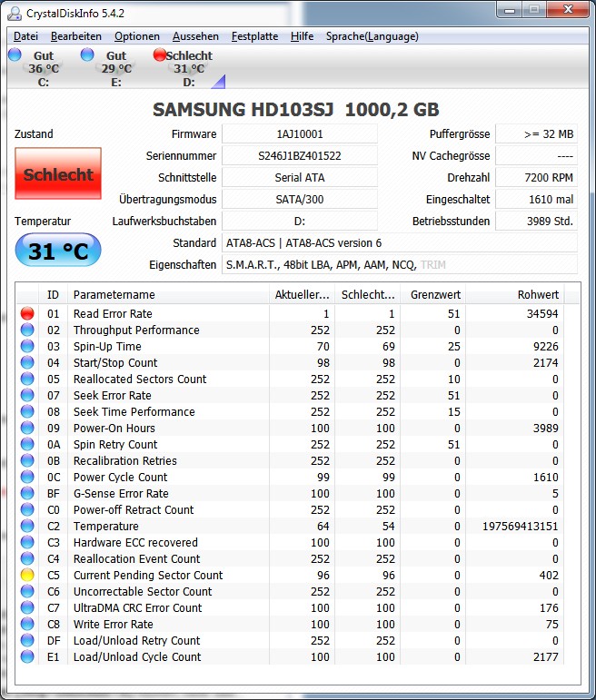Click the red status orb for drive D:

[x=160, y=54]
